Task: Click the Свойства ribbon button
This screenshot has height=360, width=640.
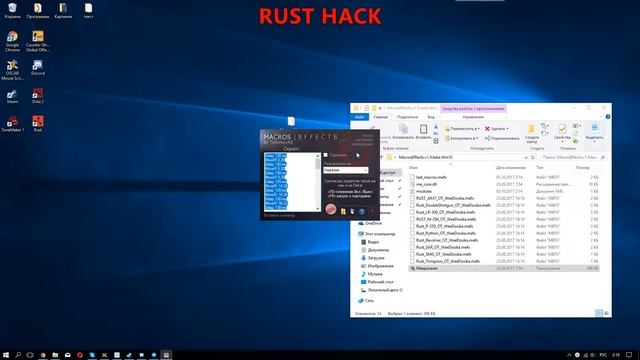Action: [x=562, y=132]
